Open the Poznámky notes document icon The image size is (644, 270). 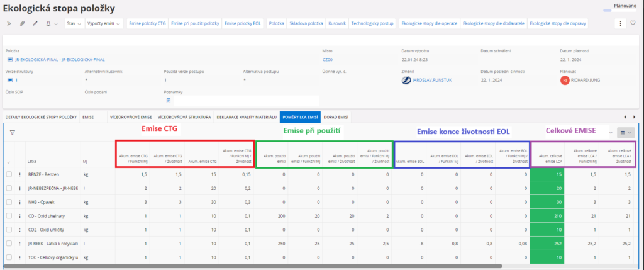(x=168, y=101)
